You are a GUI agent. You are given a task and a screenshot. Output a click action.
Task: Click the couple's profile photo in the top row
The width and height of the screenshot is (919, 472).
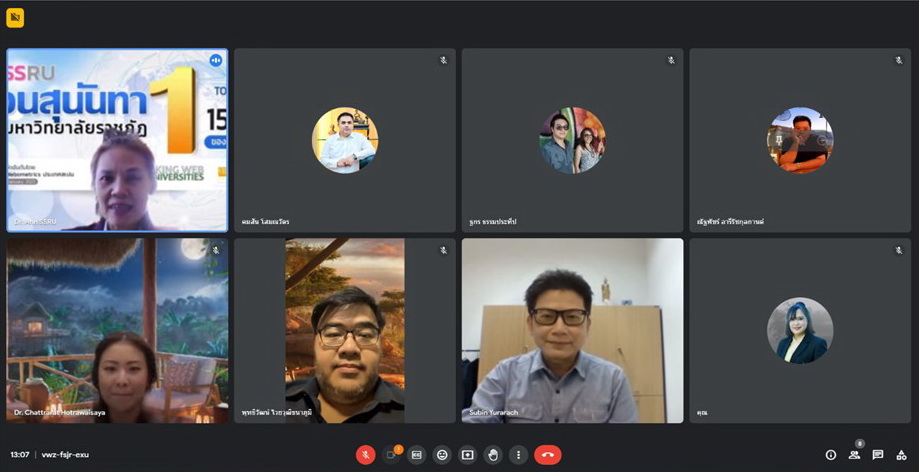pos(572,140)
